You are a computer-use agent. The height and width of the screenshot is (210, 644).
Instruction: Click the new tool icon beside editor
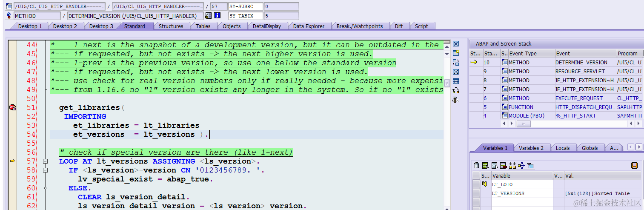(x=456, y=53)
